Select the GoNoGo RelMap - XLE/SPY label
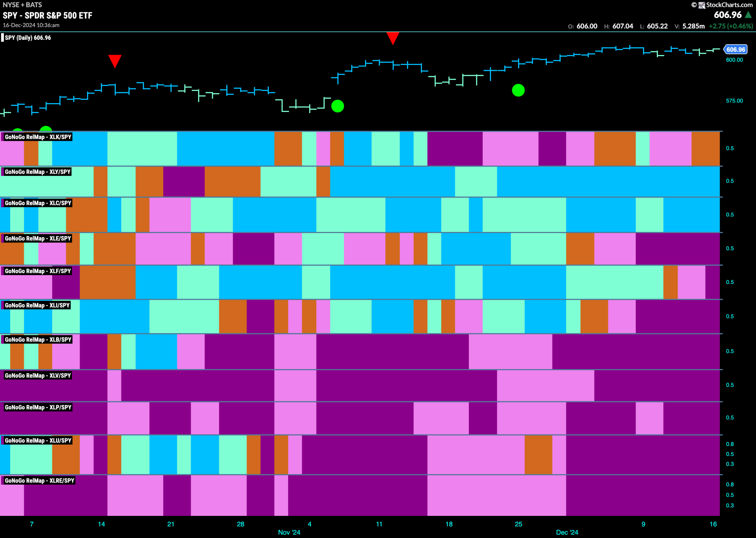 point(38,238)
